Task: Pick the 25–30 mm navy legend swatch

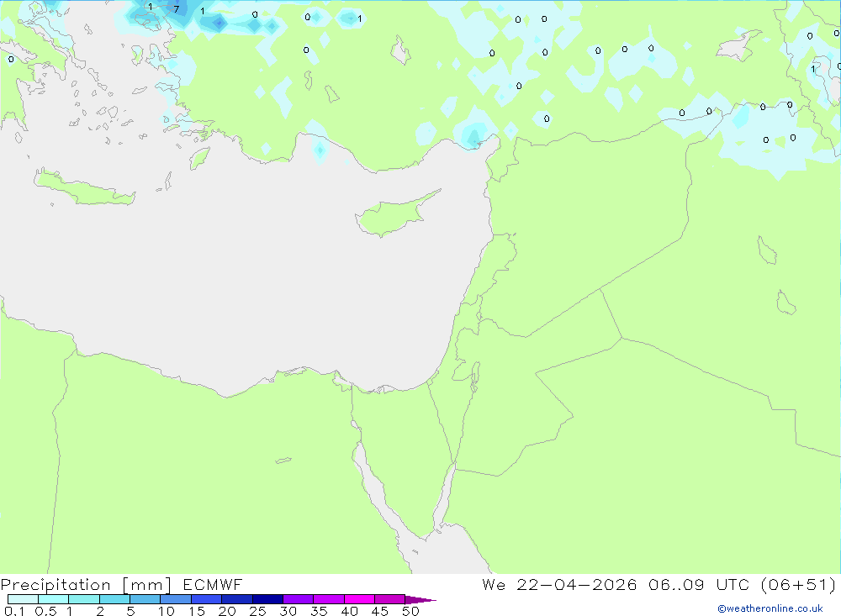Action: [x=267, y=599]
